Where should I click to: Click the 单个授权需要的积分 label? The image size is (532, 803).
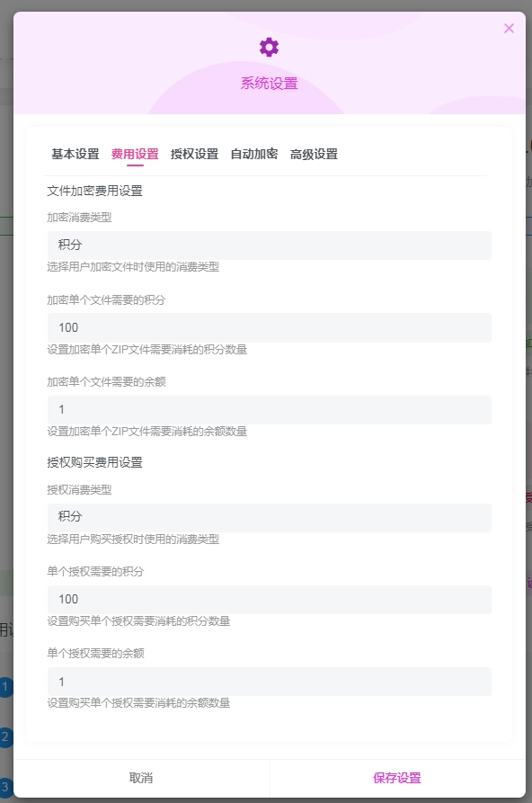click(96, 572)
